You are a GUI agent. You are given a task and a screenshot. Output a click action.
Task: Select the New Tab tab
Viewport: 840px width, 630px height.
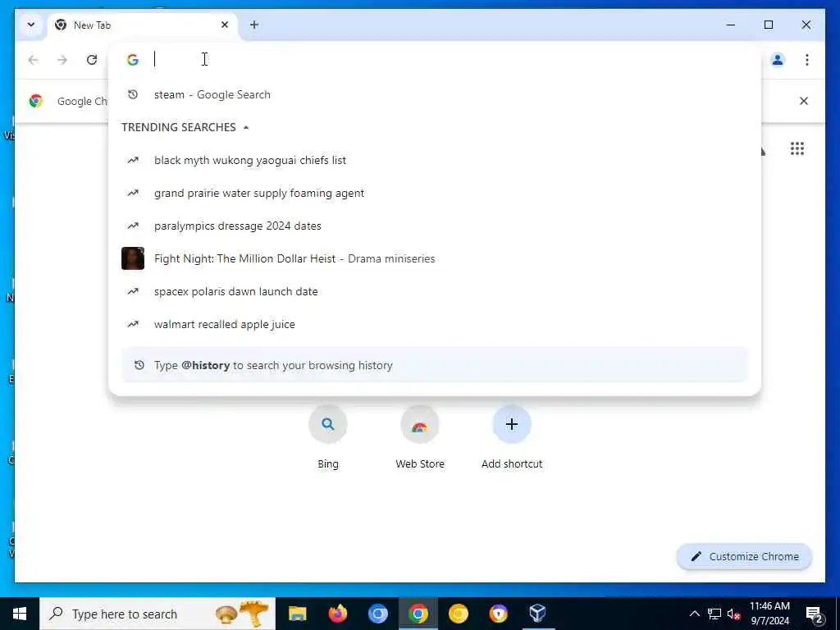tap(143, 25)
